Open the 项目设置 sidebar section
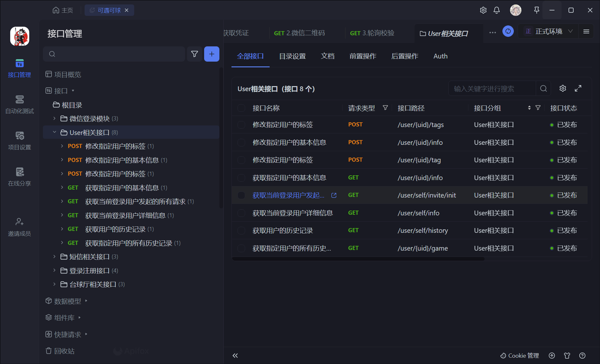 19,141
